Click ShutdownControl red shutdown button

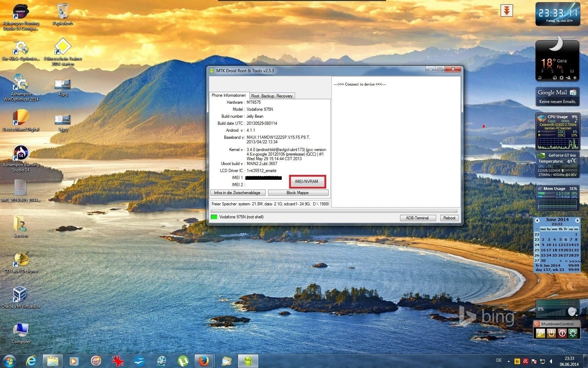click(562, 333)
